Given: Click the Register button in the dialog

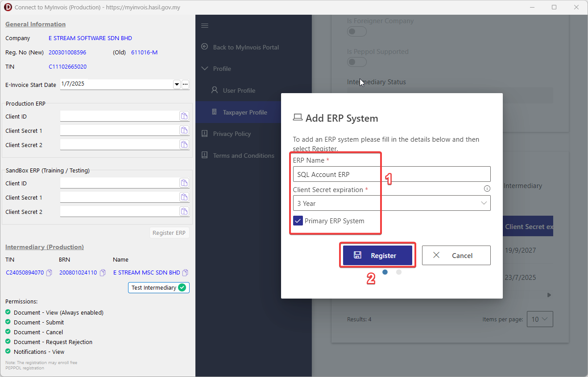Looking at the screenshot, I should point(377,255).
